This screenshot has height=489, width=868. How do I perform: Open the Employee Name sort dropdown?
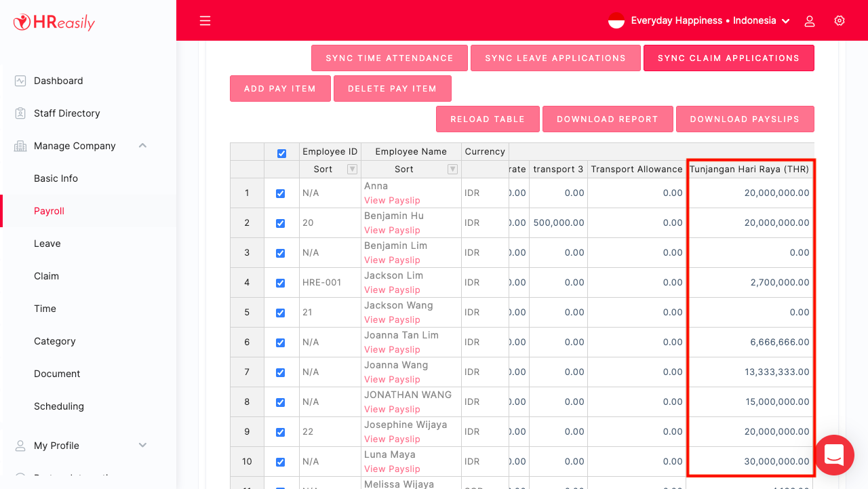point(452,170)
